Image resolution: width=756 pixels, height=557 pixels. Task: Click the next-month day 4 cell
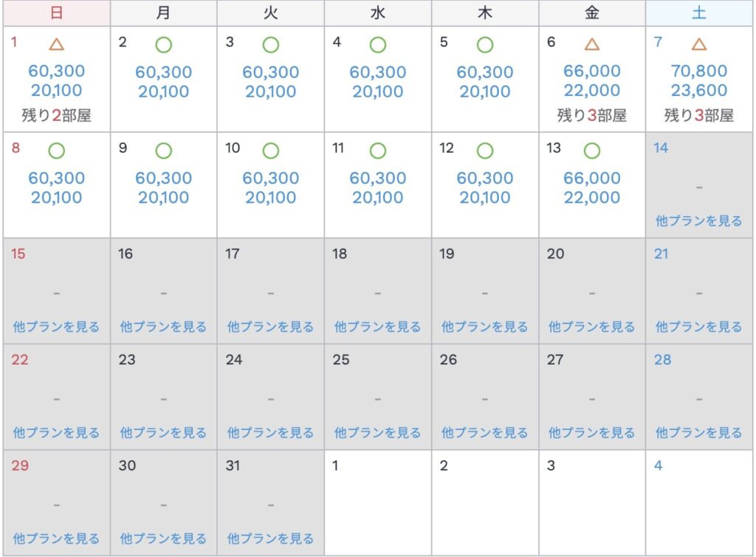click(x=699, y=502)
